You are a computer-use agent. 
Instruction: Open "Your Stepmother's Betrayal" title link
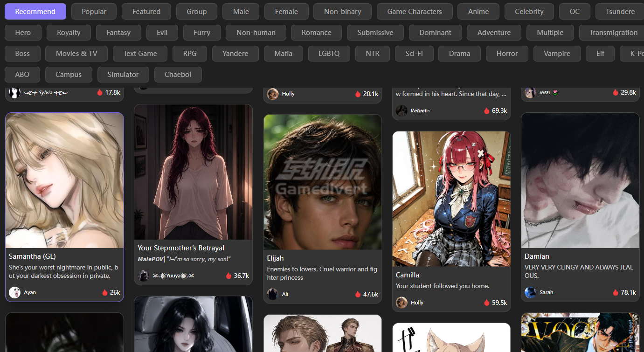(181, 248)
